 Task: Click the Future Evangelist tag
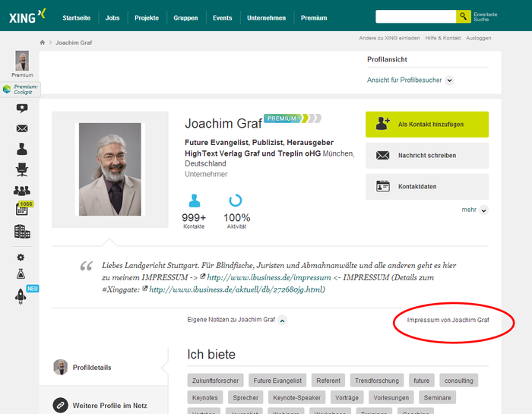click(x=277, y=381)
